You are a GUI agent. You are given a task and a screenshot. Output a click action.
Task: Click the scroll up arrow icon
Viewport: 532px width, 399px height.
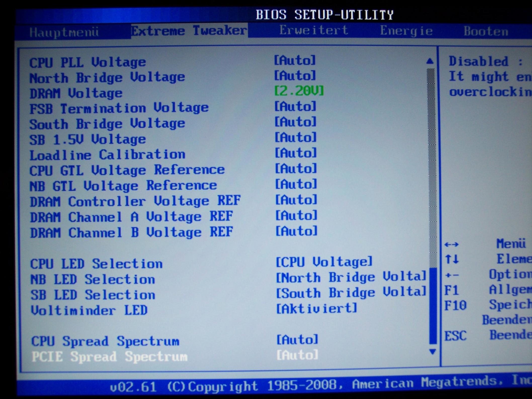[430, 61]
